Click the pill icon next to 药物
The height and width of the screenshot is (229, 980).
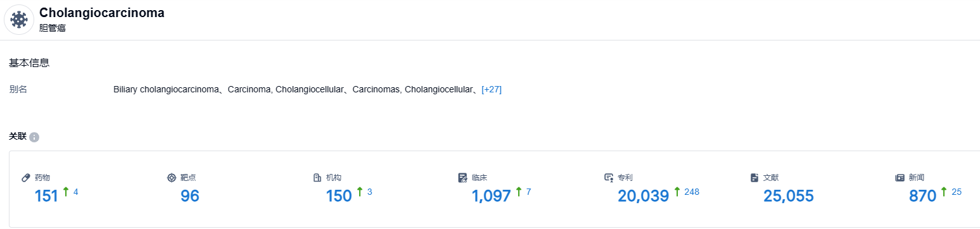tap(26, 178)
